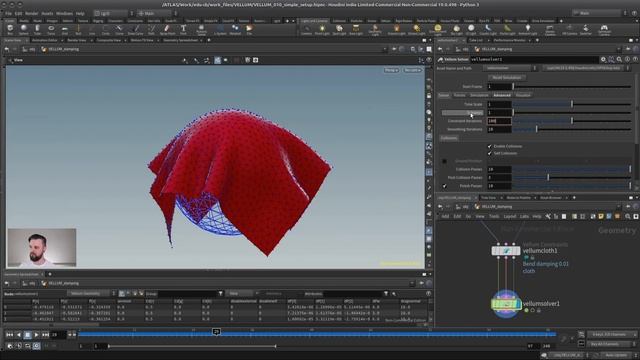Screen dimensions: 640x360
Task: Open the spreadsheet geometry type dropdown
Action: coord(91,293)
